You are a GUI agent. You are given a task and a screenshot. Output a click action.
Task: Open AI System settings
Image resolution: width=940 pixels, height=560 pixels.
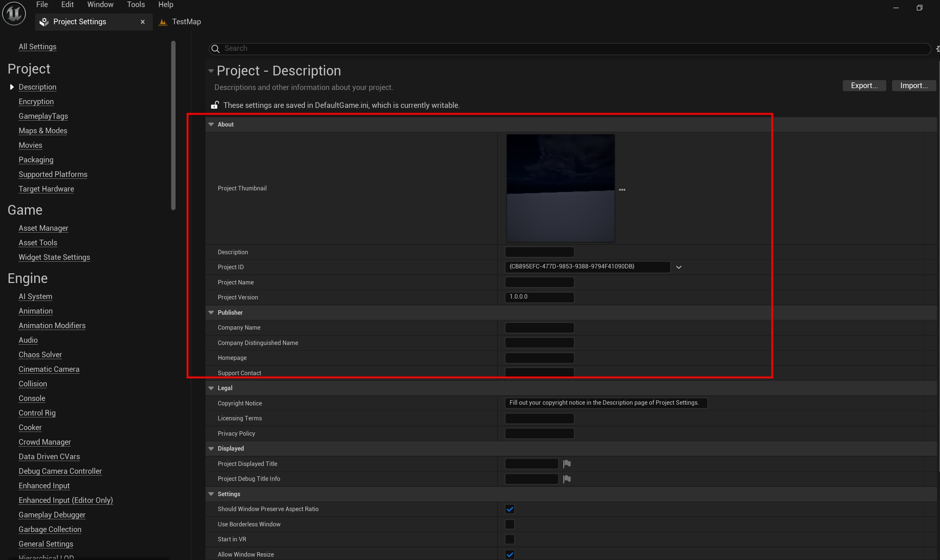[x=35, y=296]
